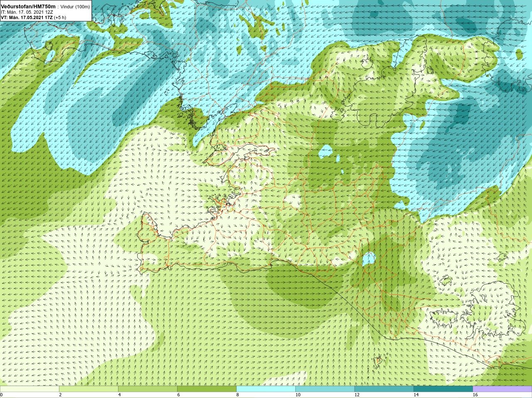Viewport: 532px width, 398px height.
Task: Click the legend scale value "8"
Action: (238, 395)
